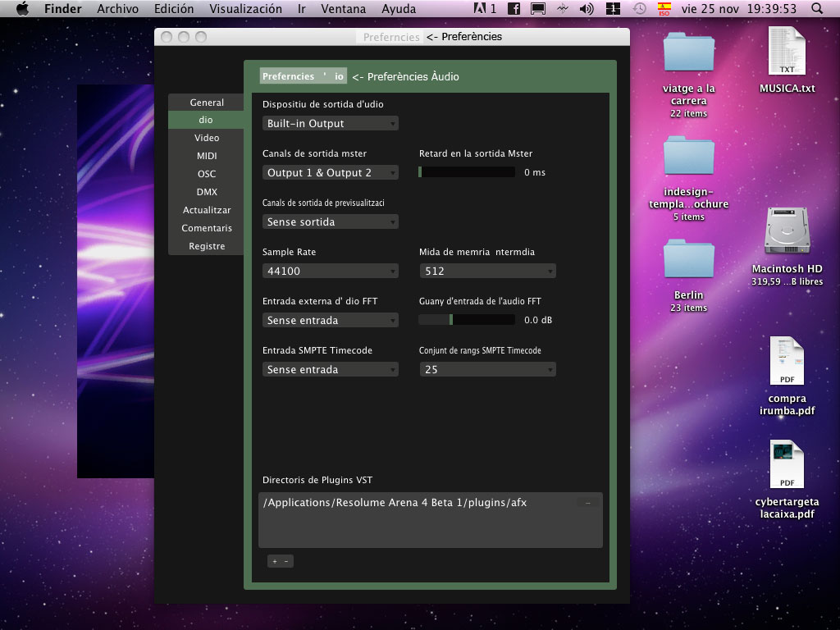Open the Ventana menu
840x630 pixels.
click(x=344, y=8)
